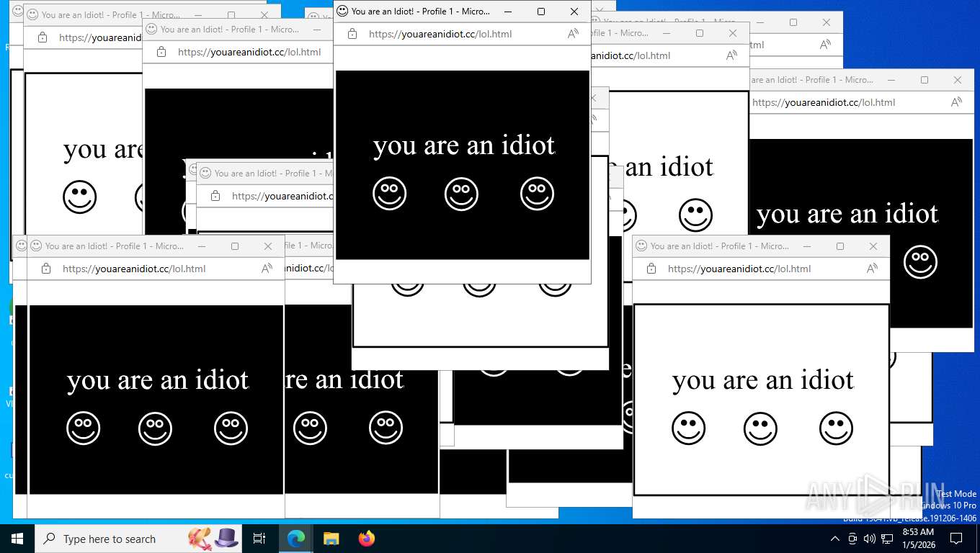Click right smiley in bottom-right white window page
The width and height of the screenshot is (980, 553).
click(837, 428)
